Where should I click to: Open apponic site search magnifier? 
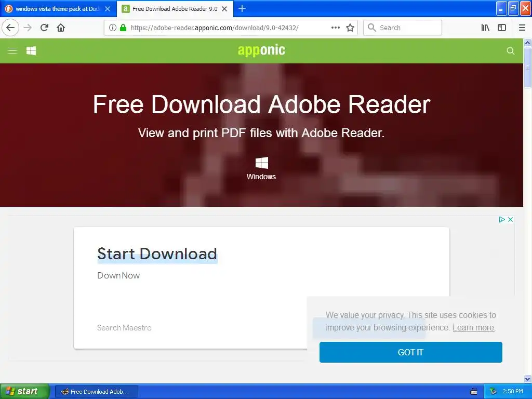point(510,51)
